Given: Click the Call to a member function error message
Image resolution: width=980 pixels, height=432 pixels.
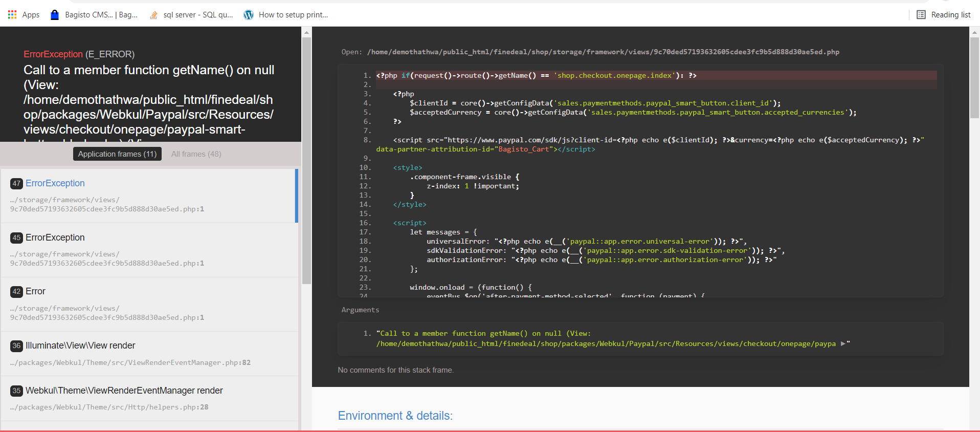Looking at the screenshot, I should (x=149, y=102).
